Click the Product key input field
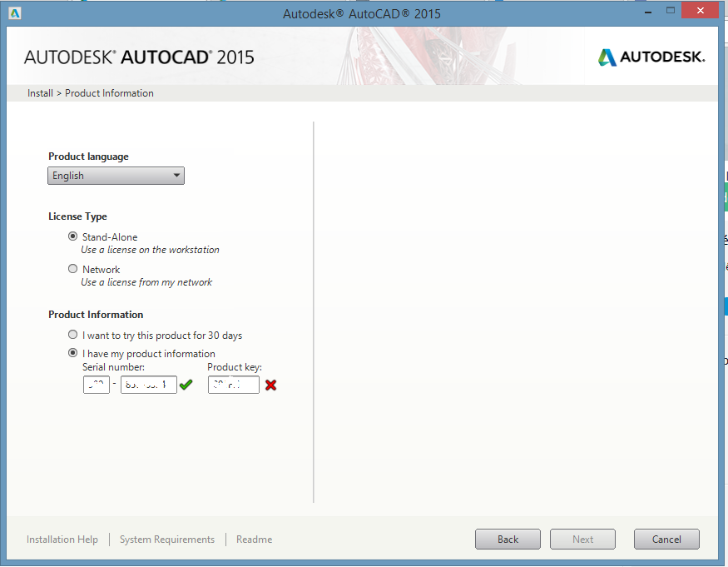728x567 pixels. point(234,385)
